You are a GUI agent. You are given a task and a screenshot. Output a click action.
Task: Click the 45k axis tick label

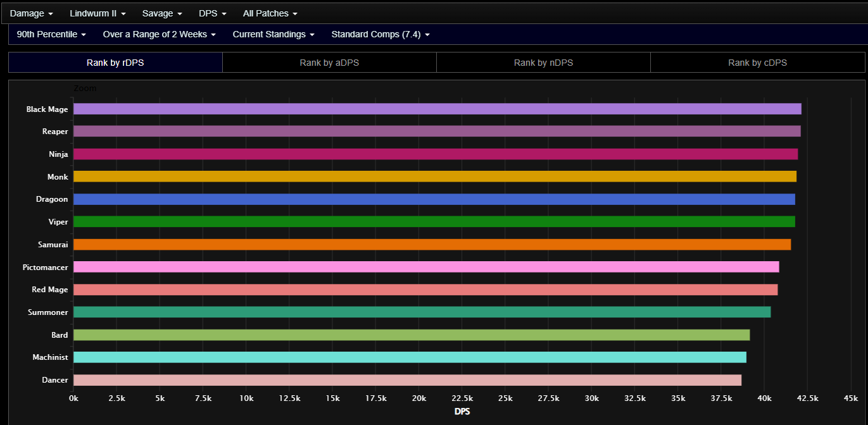coord(851,398)
